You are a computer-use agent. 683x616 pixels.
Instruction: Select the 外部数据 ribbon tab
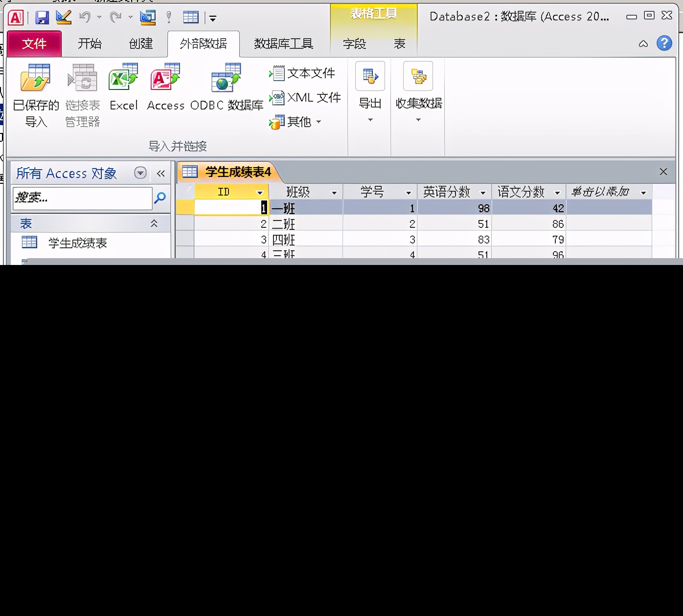point(204,44)
